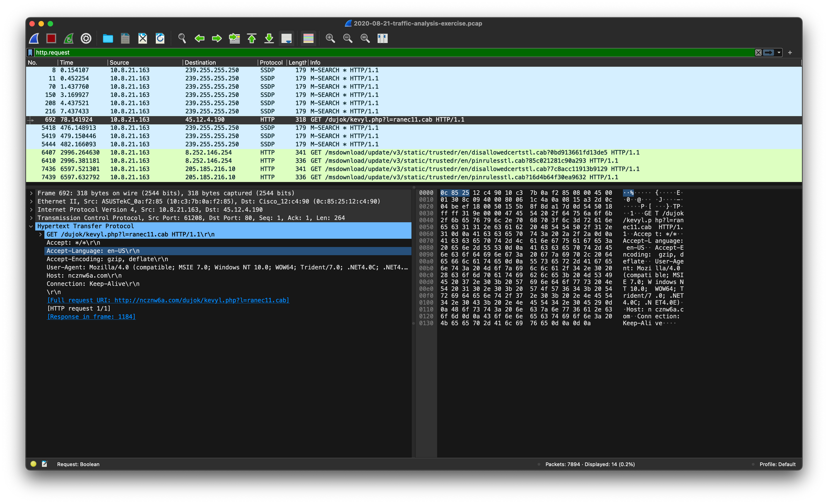Open expert info via the yellow circle
This screenshot has height=504, width=828.
[x=34, y=464]
